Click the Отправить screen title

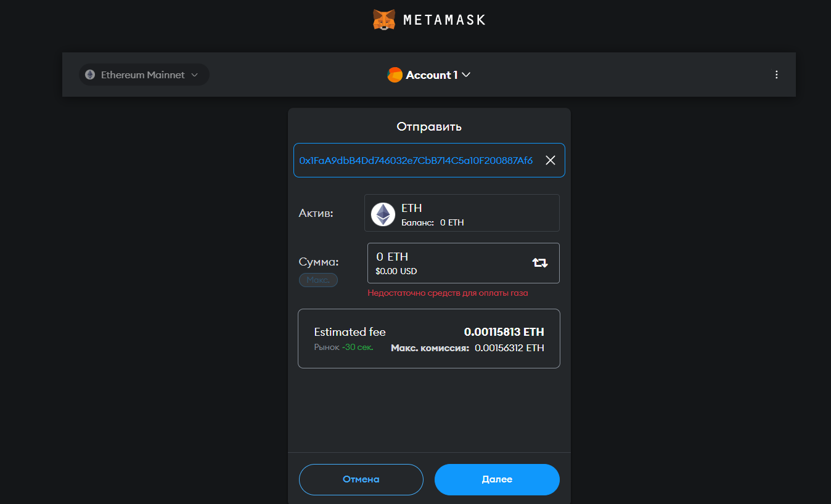429,126
